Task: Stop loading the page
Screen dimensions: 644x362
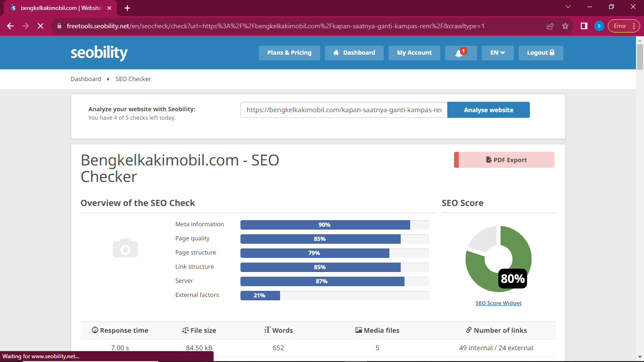Action: coord(41,26)
